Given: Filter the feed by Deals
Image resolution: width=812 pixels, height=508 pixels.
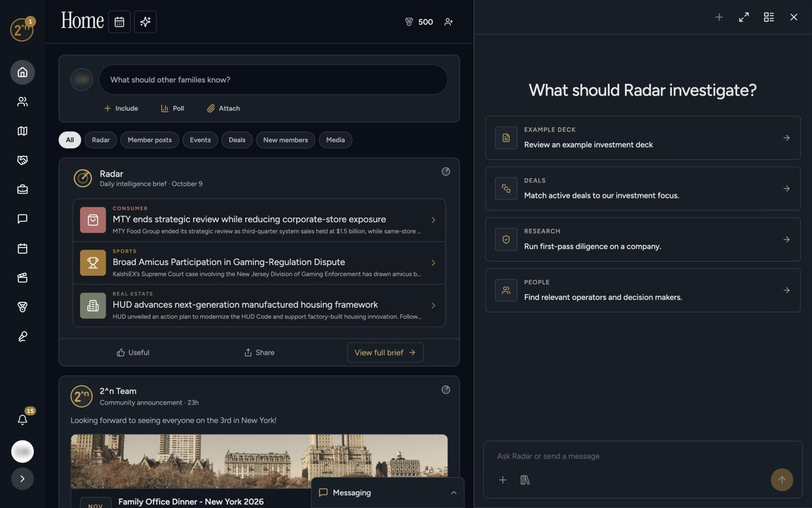Looking at the screenshot, I should (237, 140).
